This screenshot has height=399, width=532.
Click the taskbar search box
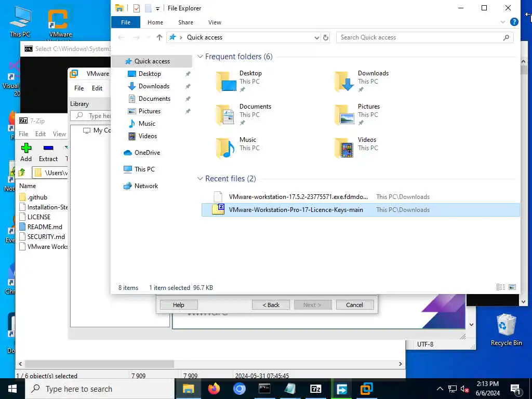(100, 389)
